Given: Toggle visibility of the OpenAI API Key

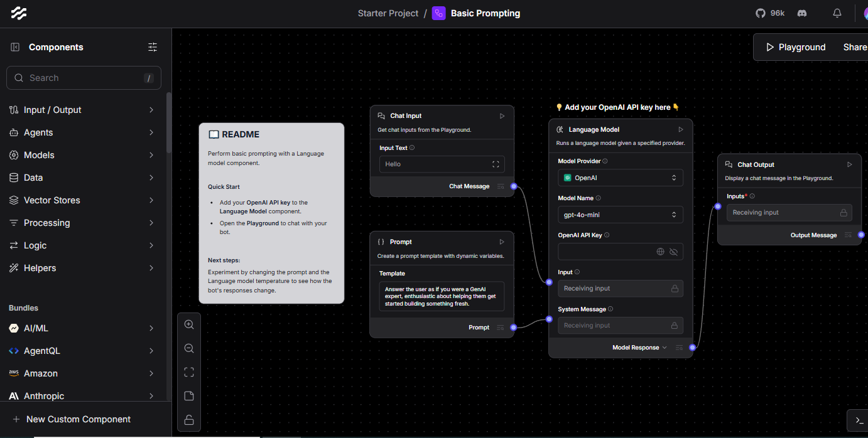Looking at the screenshot, I should 674,251.
